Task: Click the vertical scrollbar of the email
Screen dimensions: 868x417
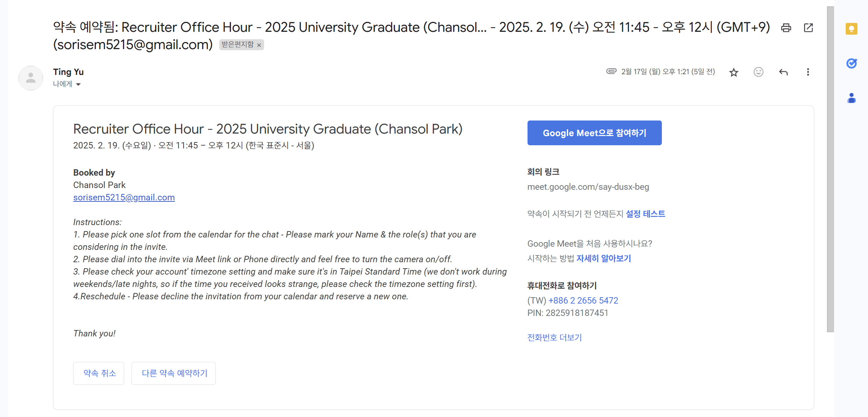Action: [x=830, y=170]
